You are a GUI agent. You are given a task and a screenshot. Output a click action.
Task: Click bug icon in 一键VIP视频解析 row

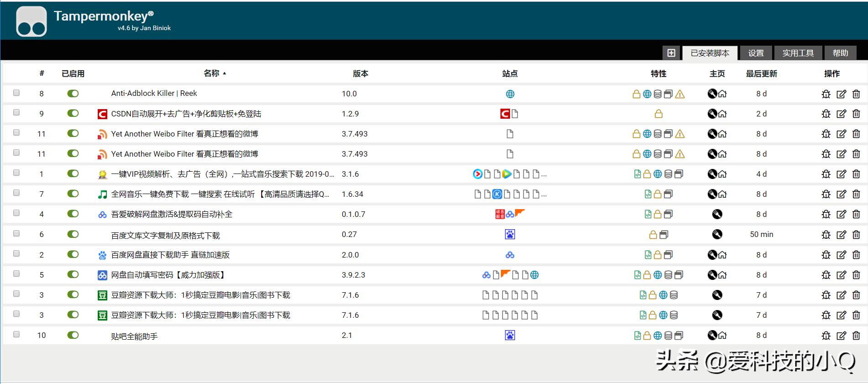tap(826, 174)
